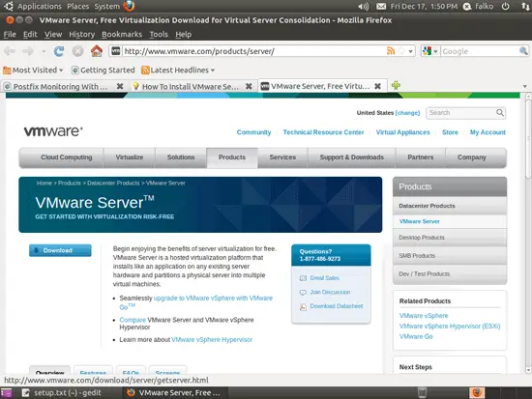Bookmark page with the star icon
This screenshot has height=399, width=532.
[401, 51]
